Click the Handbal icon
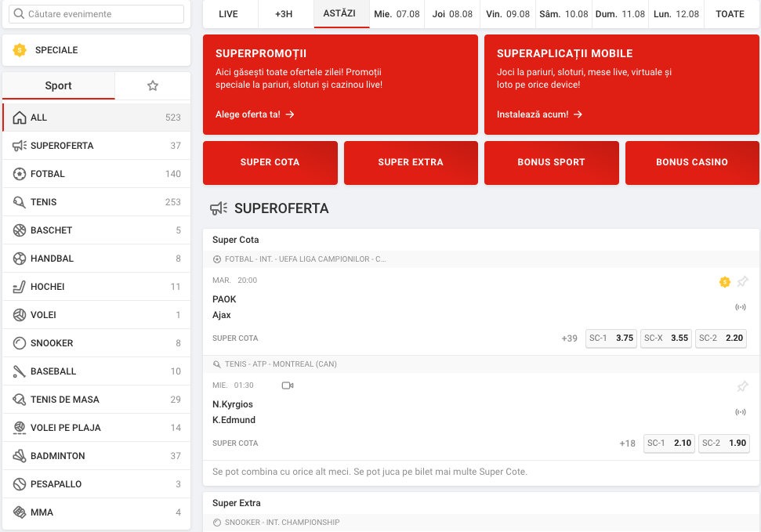 (20, 259)
